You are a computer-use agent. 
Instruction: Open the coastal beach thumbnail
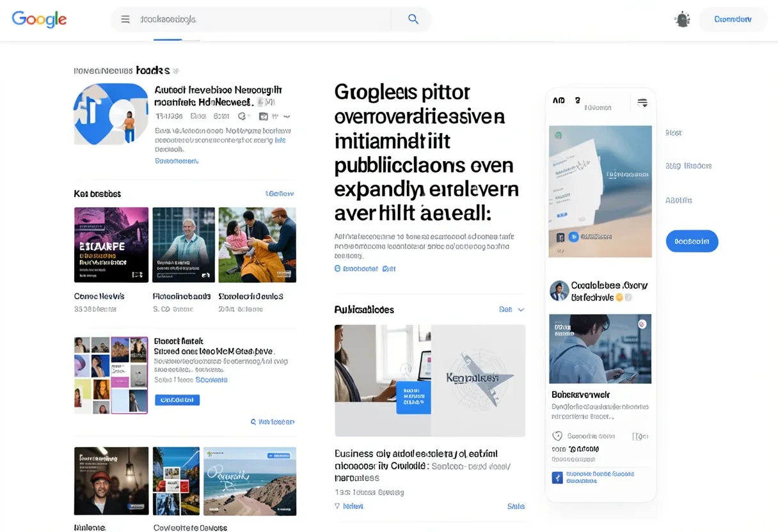point(250,481)
